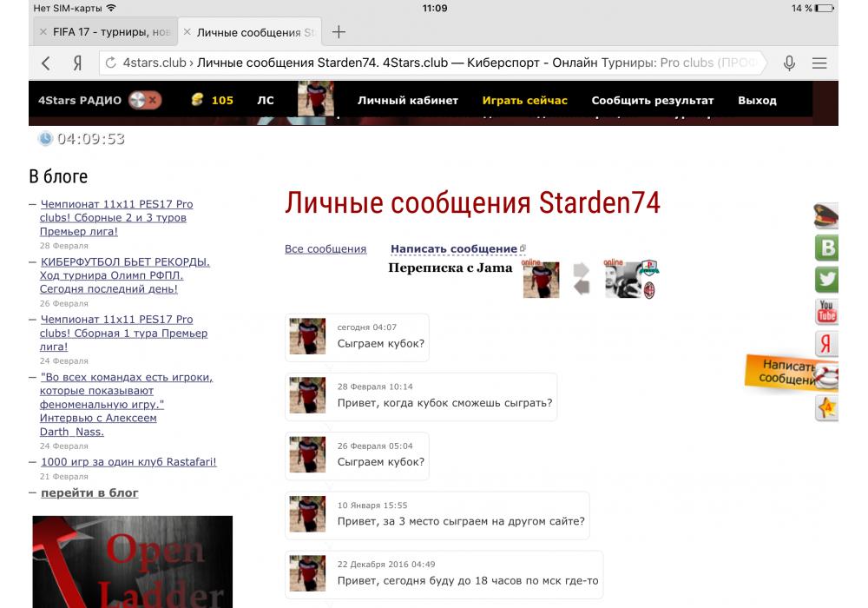Image resolution: width=868 pixels, height=608 pixels.
Task: Toggle the 4Stars Radio switch
Action: [x=145, y=100]
